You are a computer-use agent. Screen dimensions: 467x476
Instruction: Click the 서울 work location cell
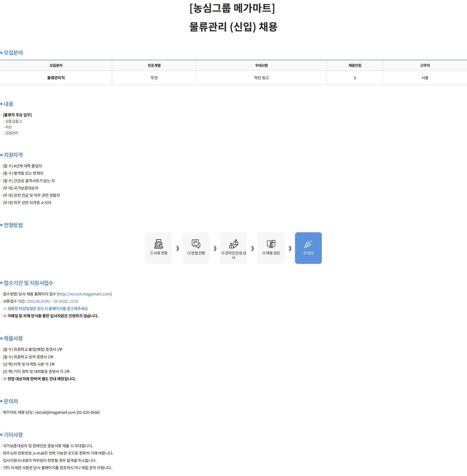[425, 78]
